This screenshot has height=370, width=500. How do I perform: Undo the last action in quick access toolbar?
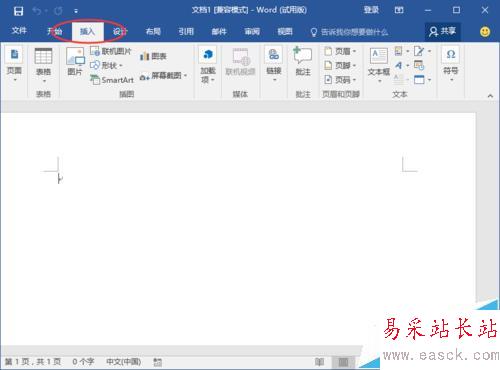point(37,11)
